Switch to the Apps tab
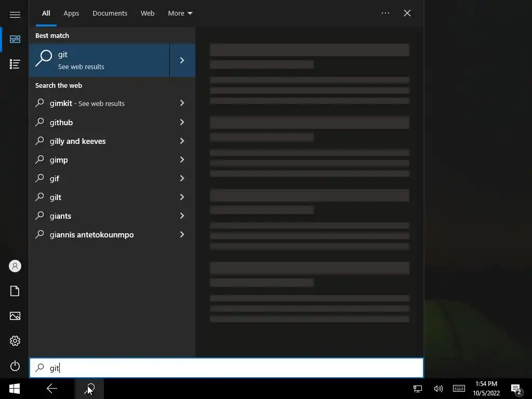Screen dimensions: 532x399 tap(71, 13)
